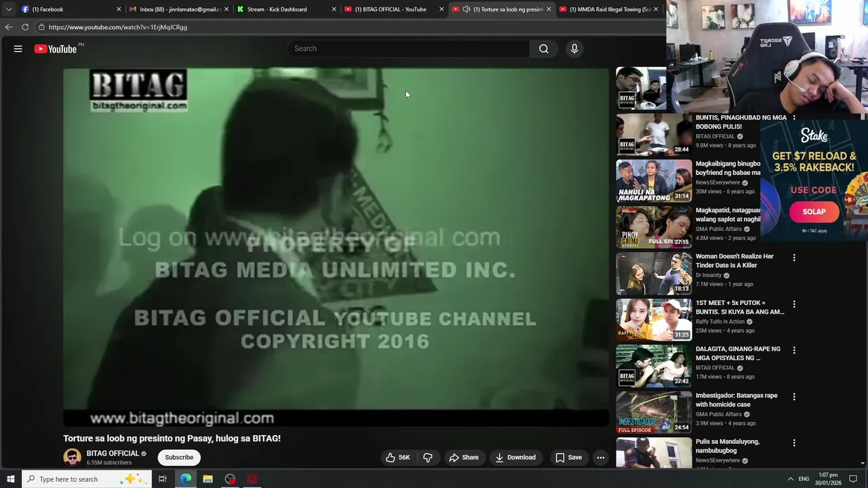This screenshot has width=868, height=488.
Task: Open options for Woman Doesn't Realize Her Tinder Date
Action: [x=794, y=258]
